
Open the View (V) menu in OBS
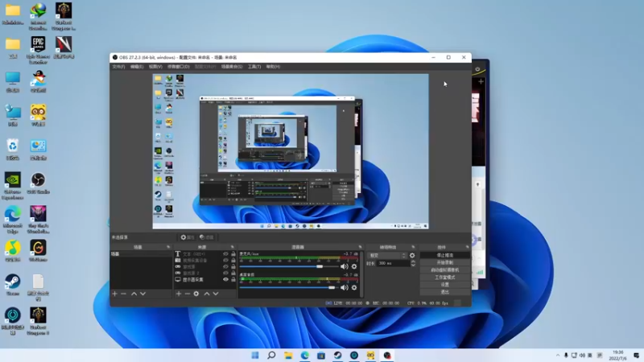pyautogui.click(x=155, y=67)
